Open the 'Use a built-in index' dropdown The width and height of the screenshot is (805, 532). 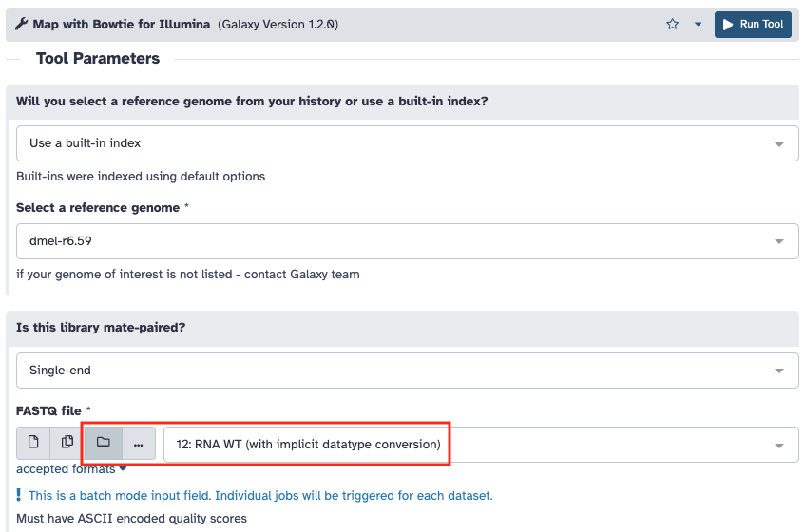click(407, 143)
